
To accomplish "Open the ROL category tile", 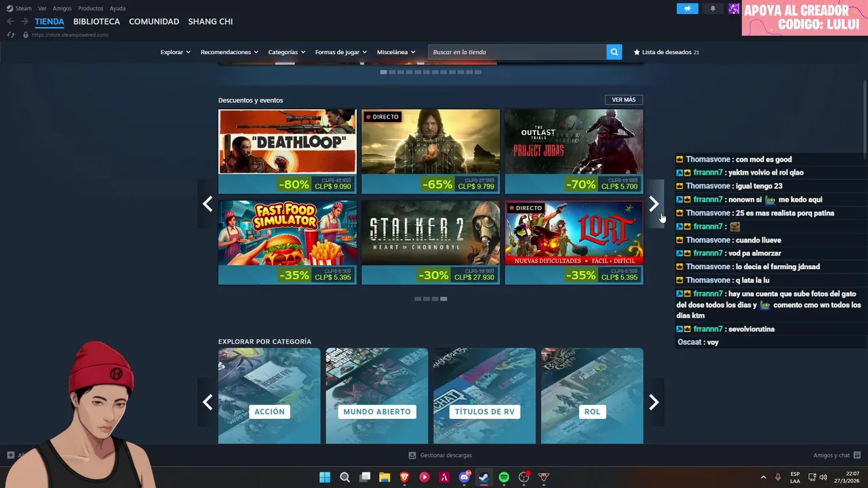I will click(592, 396).
